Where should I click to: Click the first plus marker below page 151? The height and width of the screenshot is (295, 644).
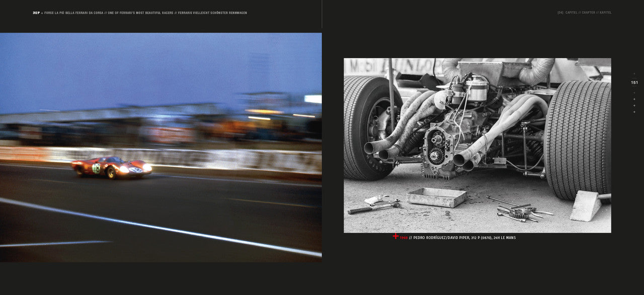(x=634, y=93)
